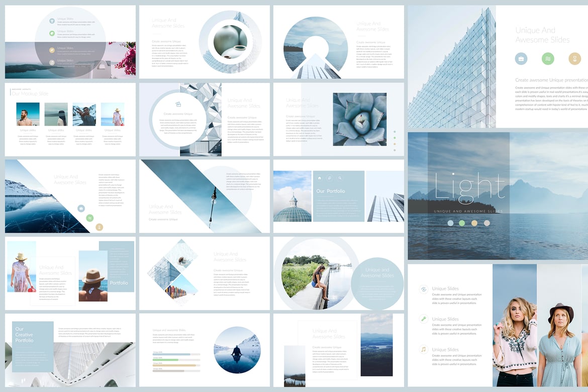
Task: Click the gray progress bar on the meditating man slide
Action: [x=168, y=370]
